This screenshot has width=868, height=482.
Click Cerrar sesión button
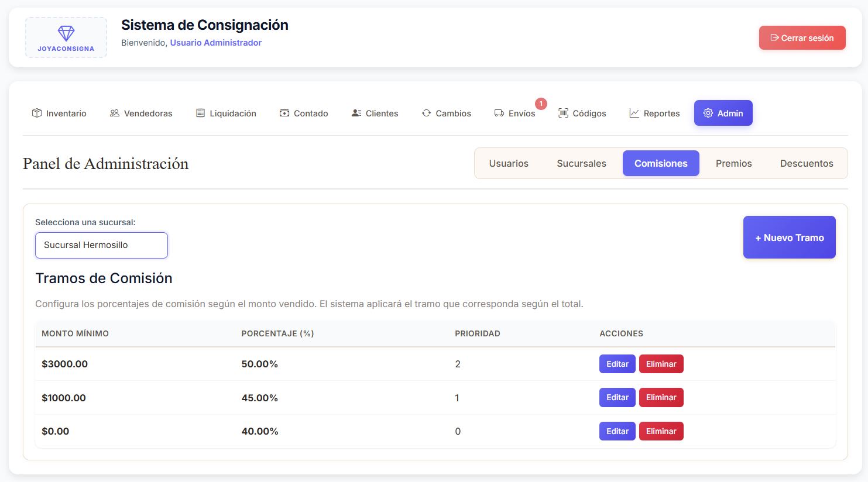802,38
